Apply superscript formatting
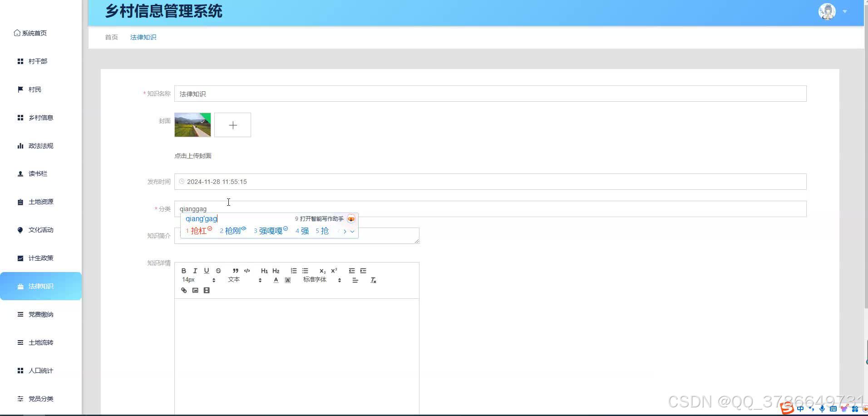 (x=334, y=271)
